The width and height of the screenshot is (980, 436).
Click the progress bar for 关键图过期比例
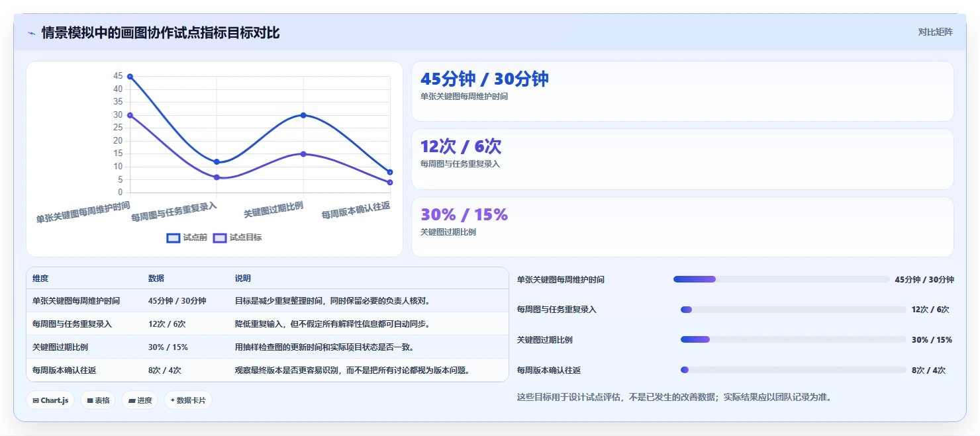[x=793, y=339]
